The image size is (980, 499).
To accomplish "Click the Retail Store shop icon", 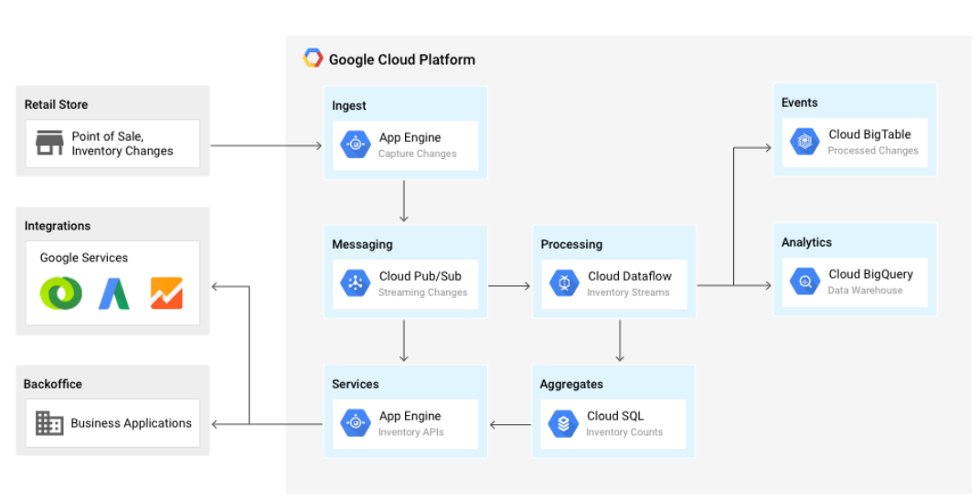I will point(48,143).
